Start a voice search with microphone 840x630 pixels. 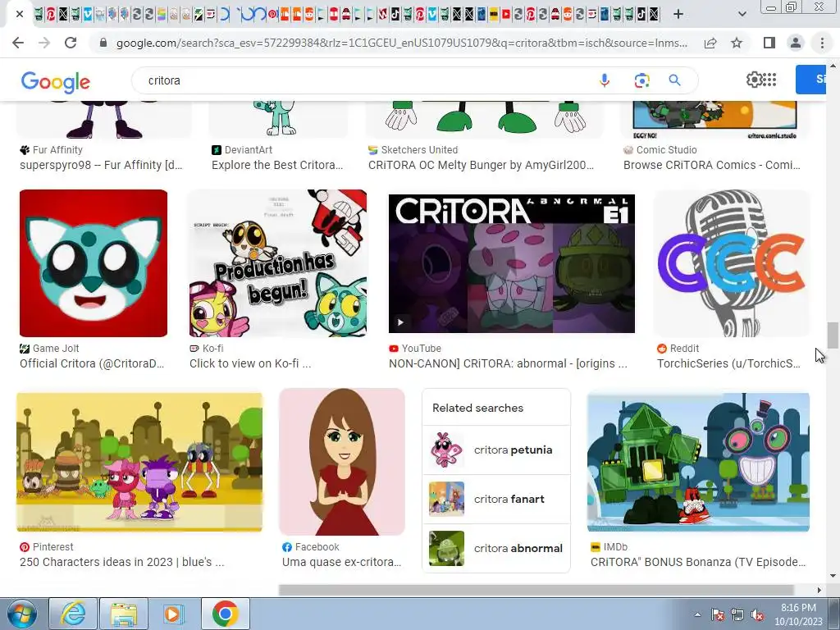pyautogui.click(x=605, y=80)
